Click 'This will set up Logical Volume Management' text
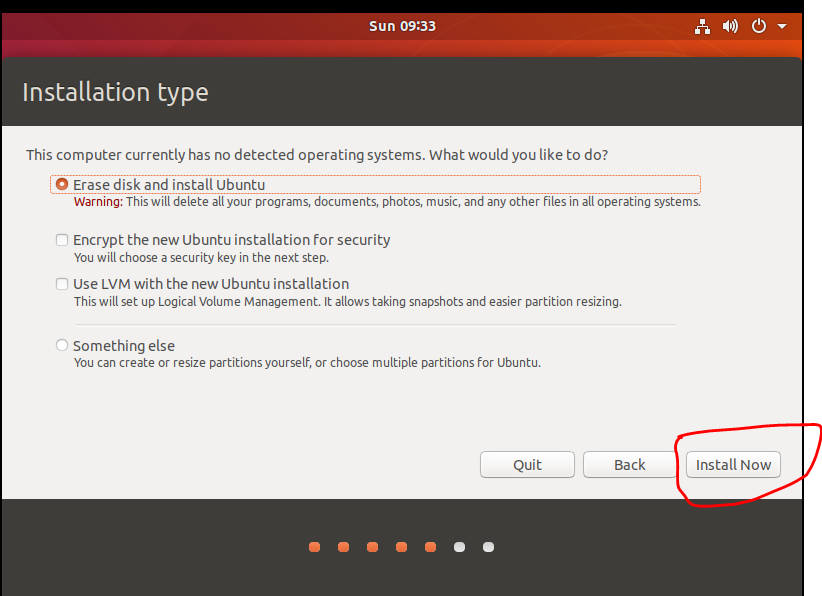The image size is (822, 596). (x=348, y=302)
